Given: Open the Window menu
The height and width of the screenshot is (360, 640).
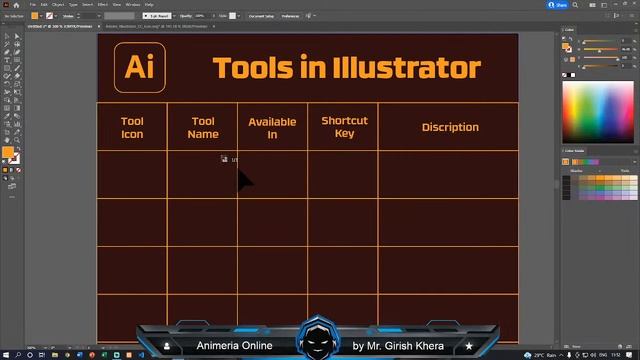Looking at the screenshot, I should click(133, 4).
